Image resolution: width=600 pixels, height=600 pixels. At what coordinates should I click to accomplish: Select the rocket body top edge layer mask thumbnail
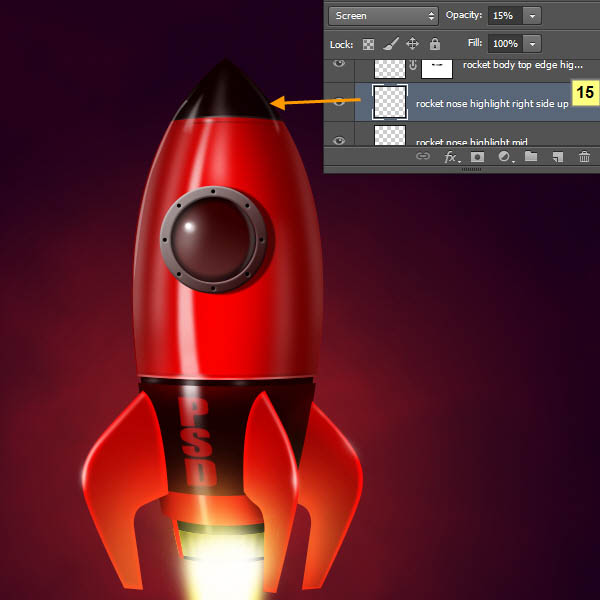click(x=437, y=67)
